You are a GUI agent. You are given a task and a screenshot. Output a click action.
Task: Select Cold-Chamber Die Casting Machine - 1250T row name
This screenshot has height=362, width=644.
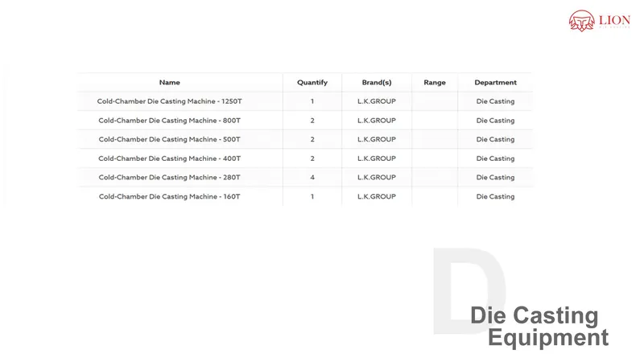pos(170,101)
